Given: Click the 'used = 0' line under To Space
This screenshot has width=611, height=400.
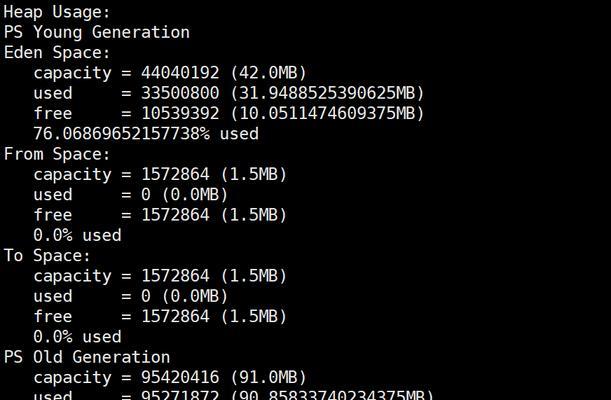Looking at the screenshot, I should 130,296.
